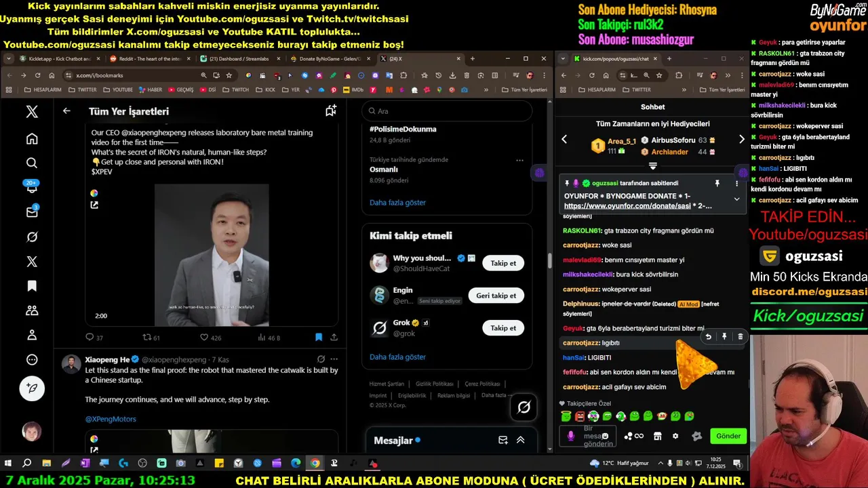This screenshot has width=868, height=488.
Task: Click the Kick chat scrollbar
Action: pyautogui.click(x=749, y=384)
